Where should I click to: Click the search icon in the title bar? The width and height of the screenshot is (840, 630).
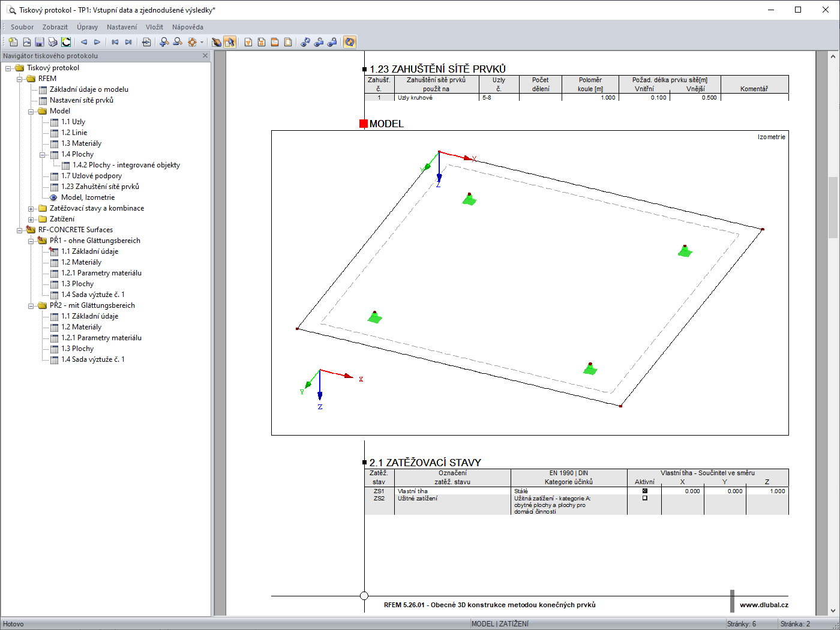[x=11, y=10]
